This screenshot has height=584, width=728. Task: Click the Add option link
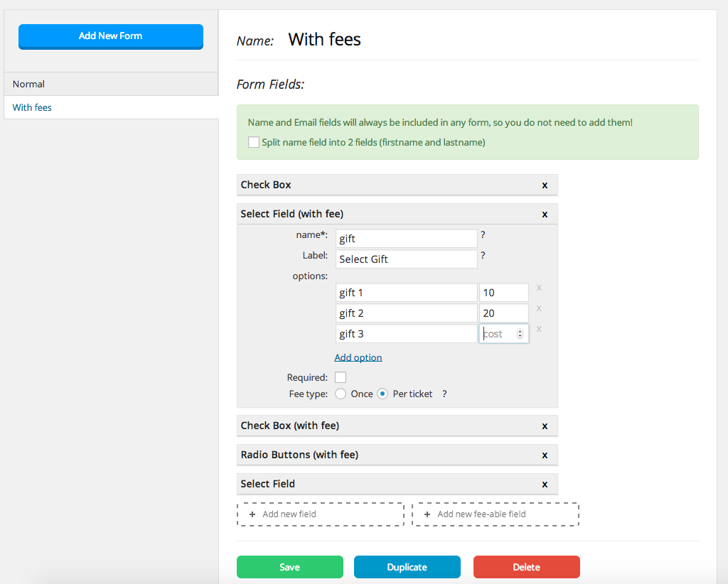pyautogui.click(x=358, y=357)
